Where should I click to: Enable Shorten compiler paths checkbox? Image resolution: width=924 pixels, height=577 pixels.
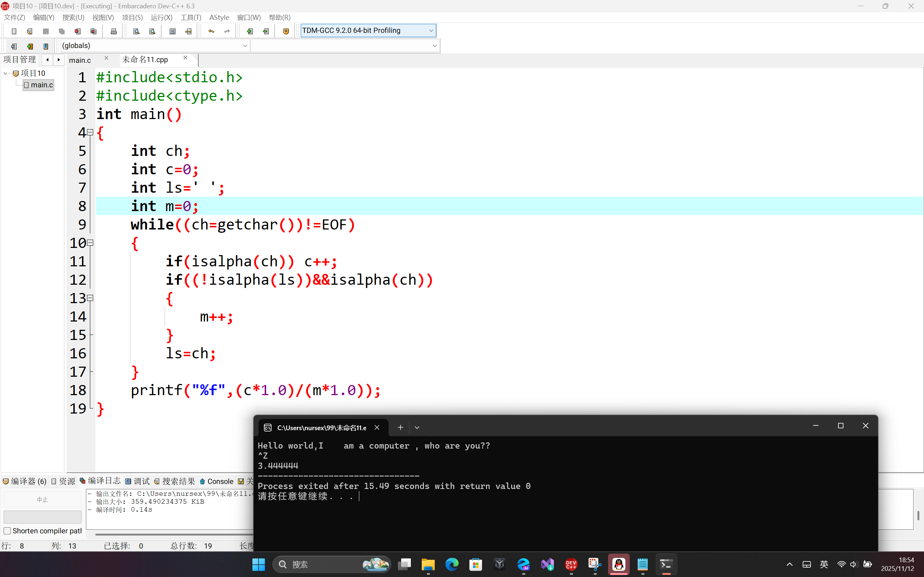[x=7, y=531]
